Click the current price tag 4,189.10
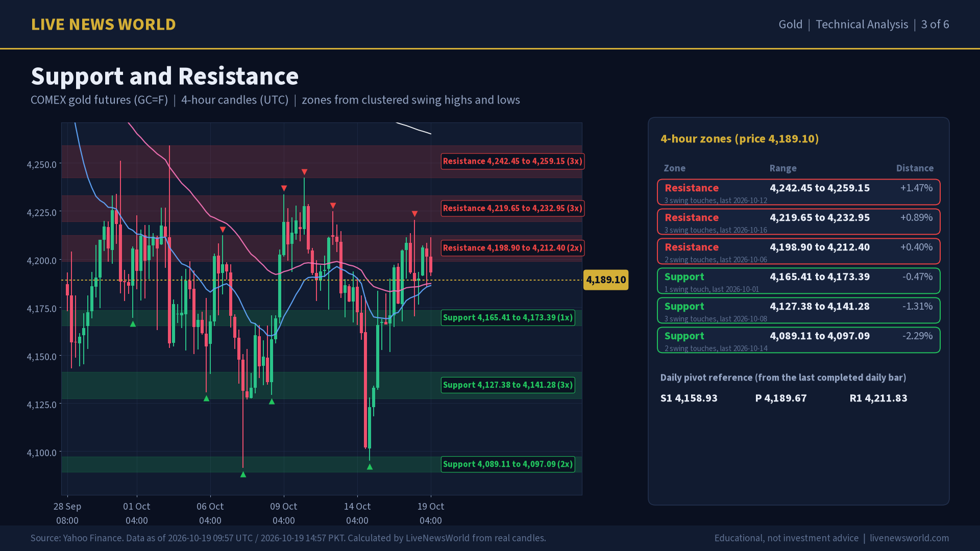 606,280
